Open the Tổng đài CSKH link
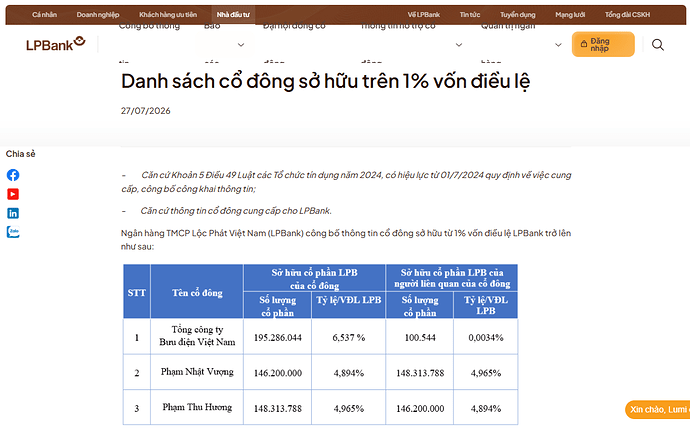The height and width of the screenshot is (430, 690). coord(627,15)
